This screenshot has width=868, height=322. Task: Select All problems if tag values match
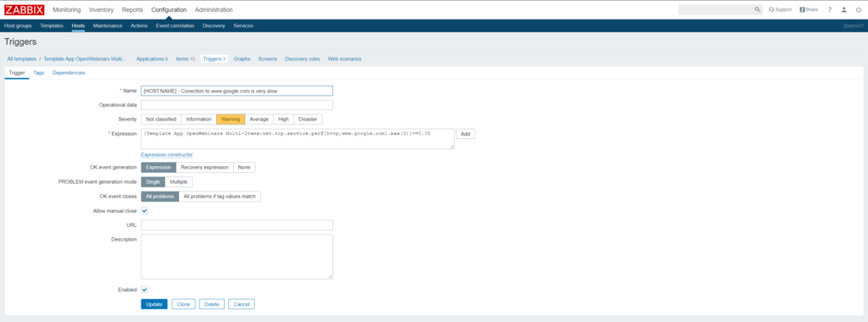[x=220, y=197]
